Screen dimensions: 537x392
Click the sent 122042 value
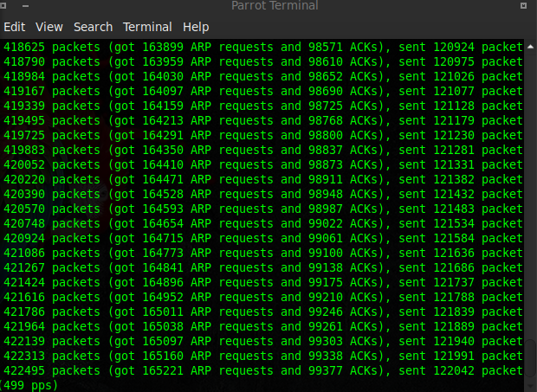[454, 370]
